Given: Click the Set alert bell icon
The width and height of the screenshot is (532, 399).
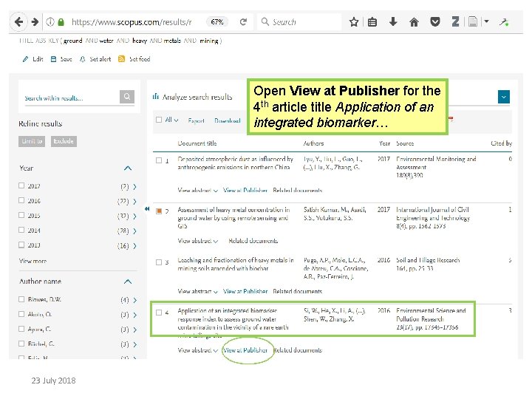Looking at the screenshot, I should (x=82, y=59).
